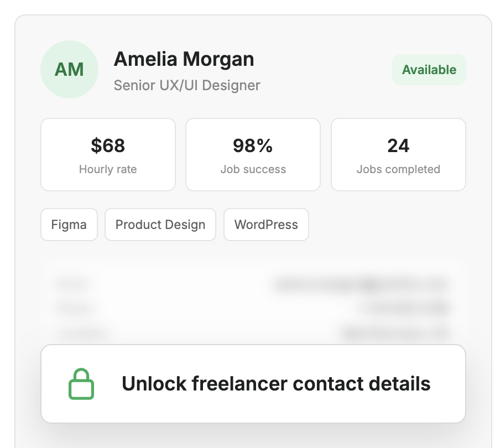Select the Available status badge

[x=429, y=70]
